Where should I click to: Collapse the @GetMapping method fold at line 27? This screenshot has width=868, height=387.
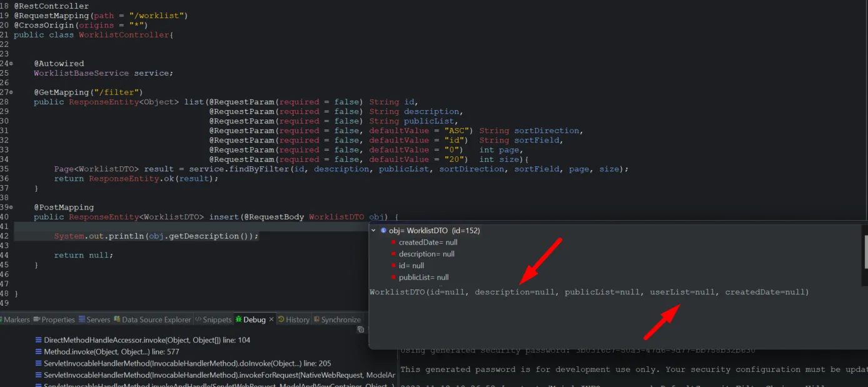(x=11, y=93)
